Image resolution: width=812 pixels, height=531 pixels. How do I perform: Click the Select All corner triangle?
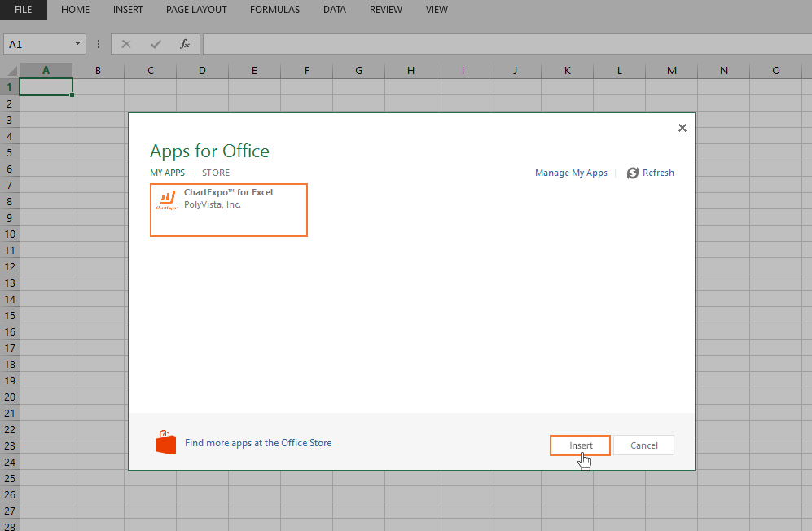click(11, 71)
